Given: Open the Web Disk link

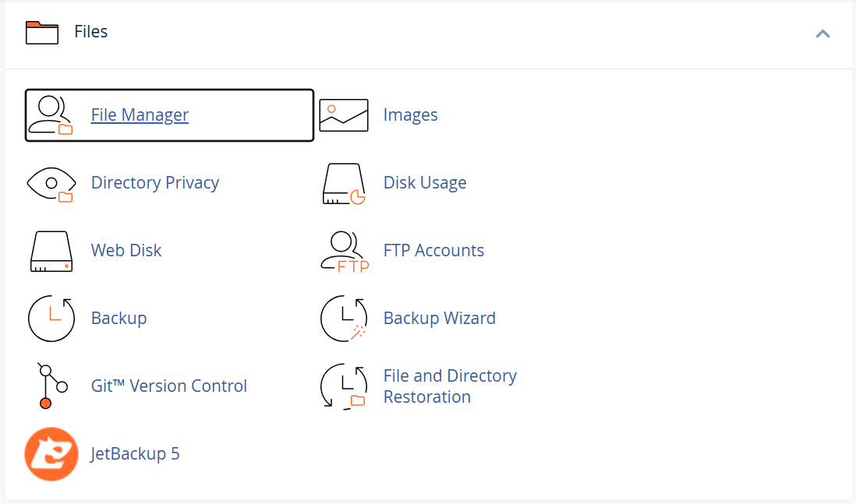Looking at the screenshot, I should click(x=126, y=250).
